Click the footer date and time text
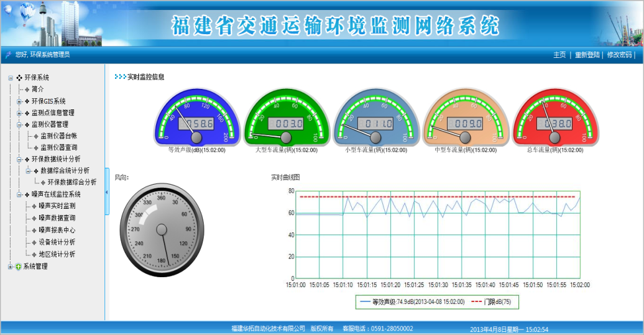The width and height of the screenshot is (644, 335). click(509, 329)
